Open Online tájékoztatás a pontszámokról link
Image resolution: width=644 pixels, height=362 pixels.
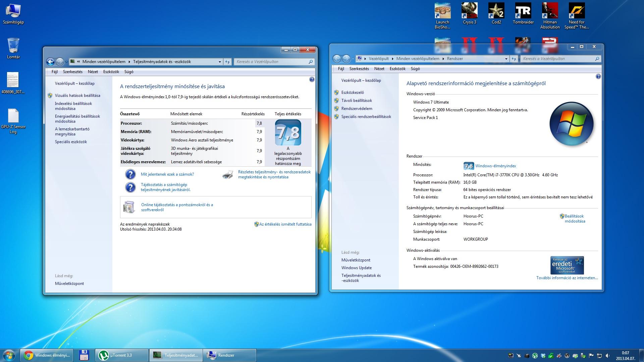pos(177,207)
